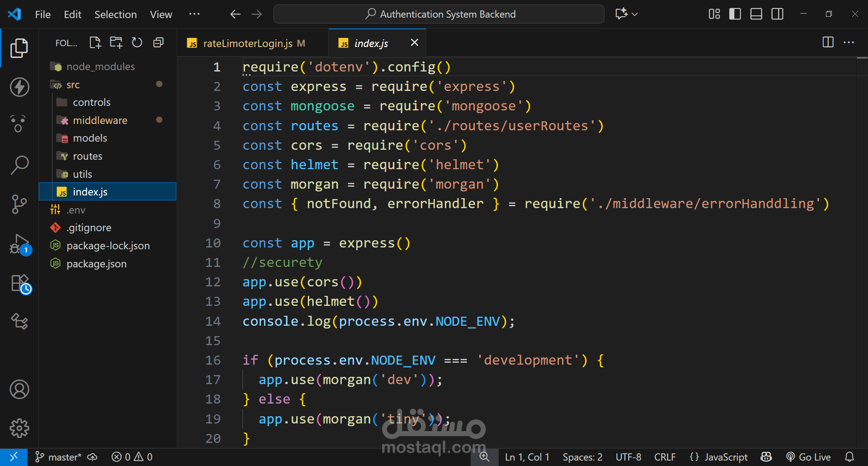Customize layout icon in title bar
This screenshot has width=868, height=466.
click(714, 14)
